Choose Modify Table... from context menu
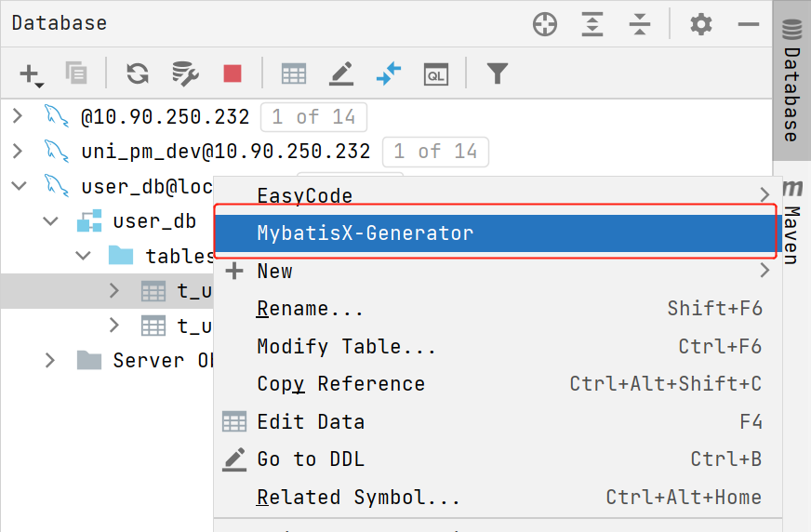Image resolution: width=811 pixels, height=532 pixels. [499, 346]
